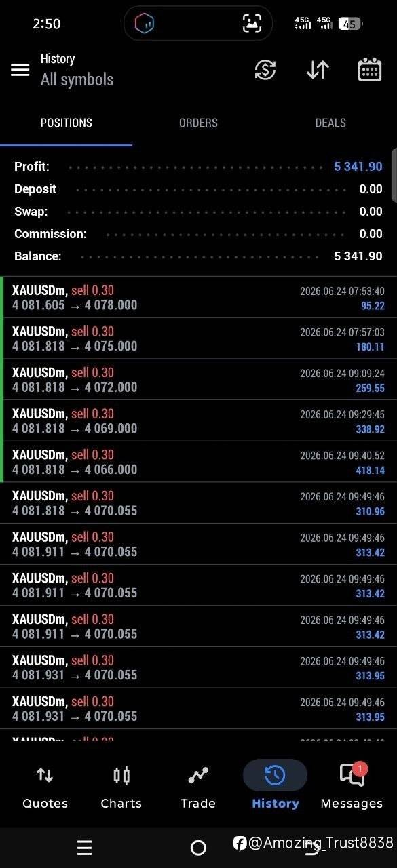Tap the Android home circle button
The height and width of the screenshot is (868, 397).
click(x=198, y=848)
